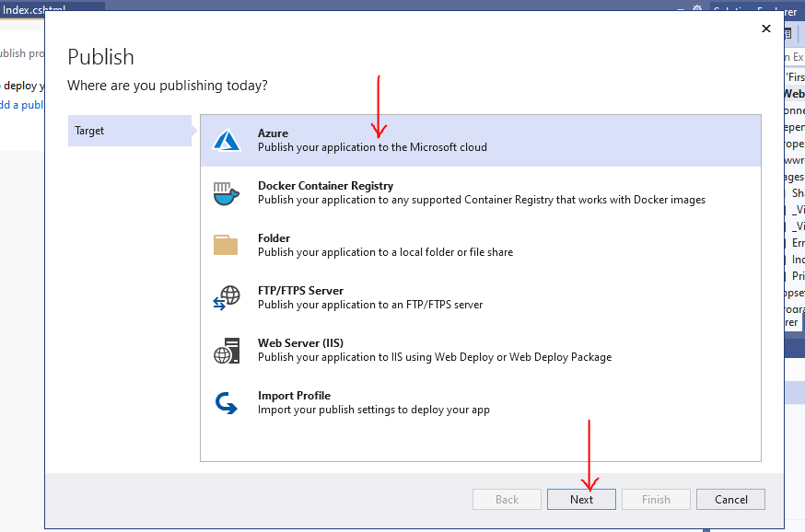Choose the Web Server (IIS) title
The image size is (805, 532).
(x=300, y=342)
